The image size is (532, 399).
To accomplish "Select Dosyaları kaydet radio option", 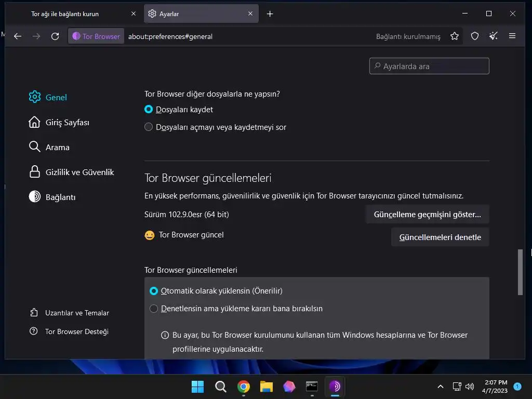I will pos(148,109).
